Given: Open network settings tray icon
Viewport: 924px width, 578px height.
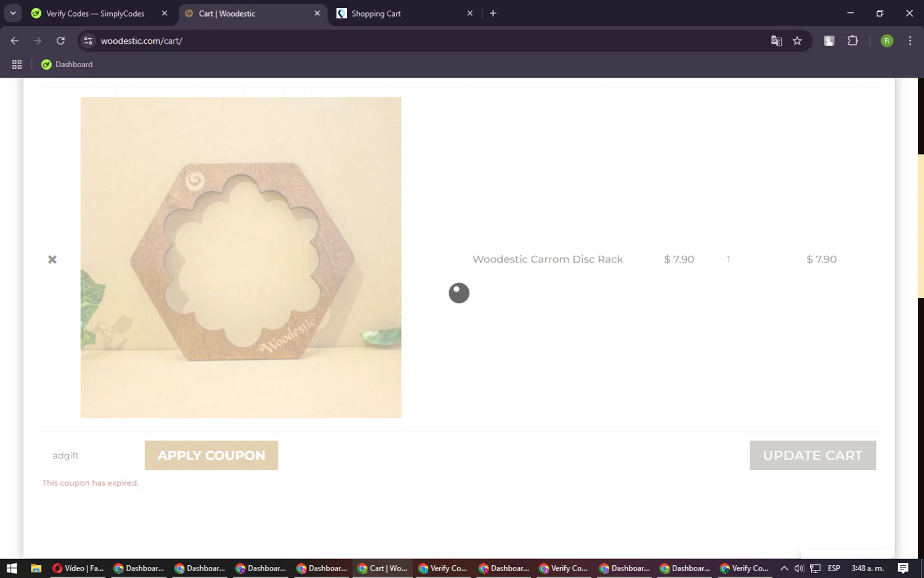Looking at the screenshot, I should click(x=815, y=568).
